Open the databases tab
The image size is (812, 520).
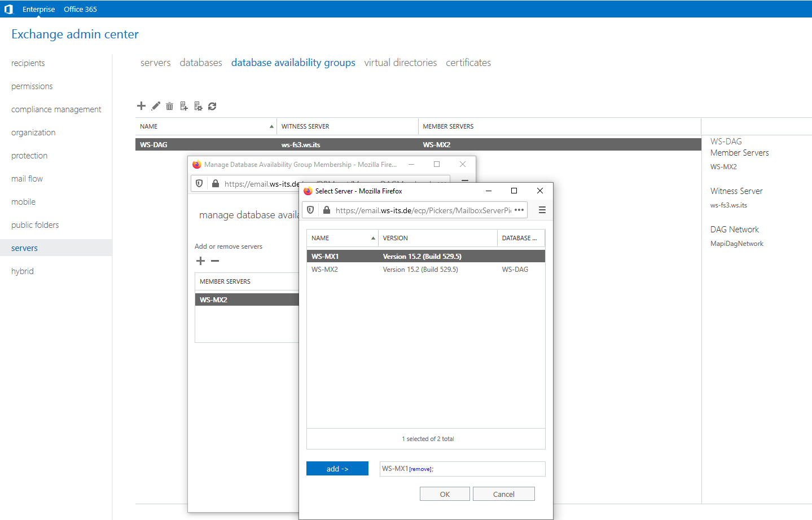[x=201, y=63]
